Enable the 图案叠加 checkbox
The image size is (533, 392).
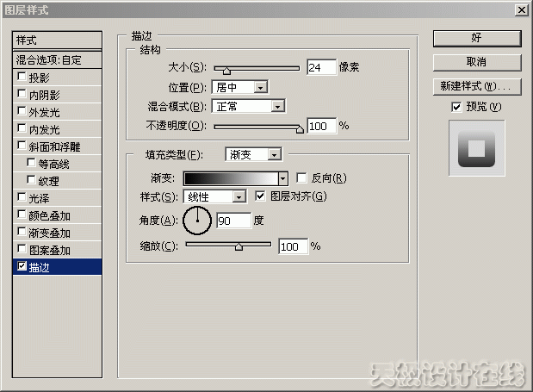pos(22,249)
